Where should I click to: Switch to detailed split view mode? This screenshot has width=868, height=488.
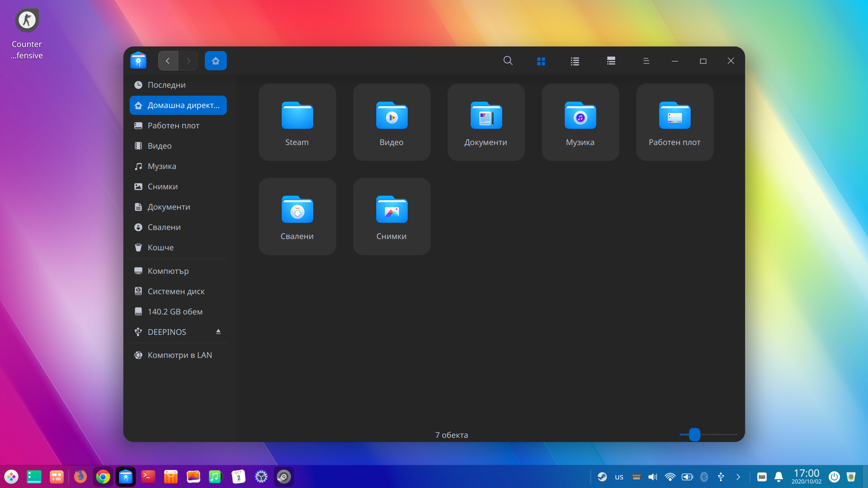611,61
